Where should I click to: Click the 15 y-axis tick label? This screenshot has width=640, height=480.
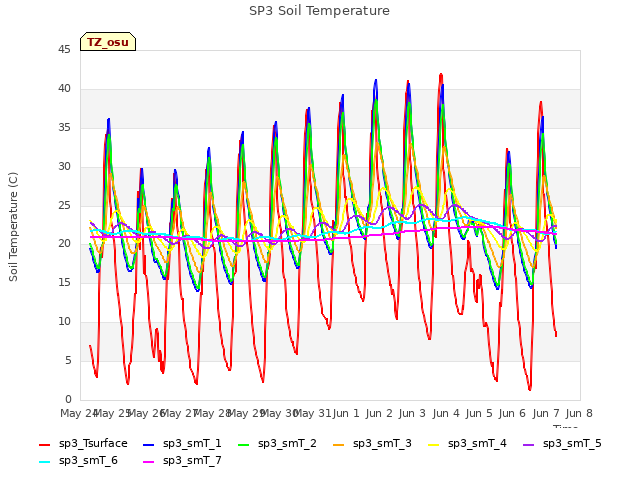64,282
